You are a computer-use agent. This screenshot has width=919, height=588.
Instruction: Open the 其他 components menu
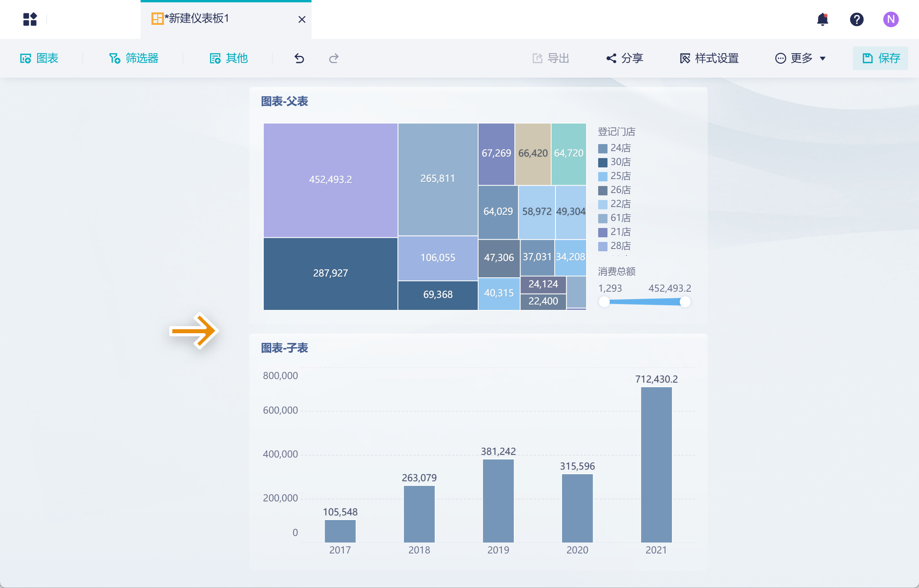228,58
